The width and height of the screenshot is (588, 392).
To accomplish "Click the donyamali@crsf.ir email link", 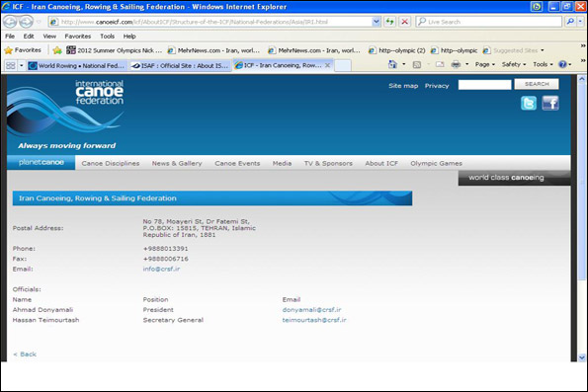I will pyautogui.click(x=311, y=310).
